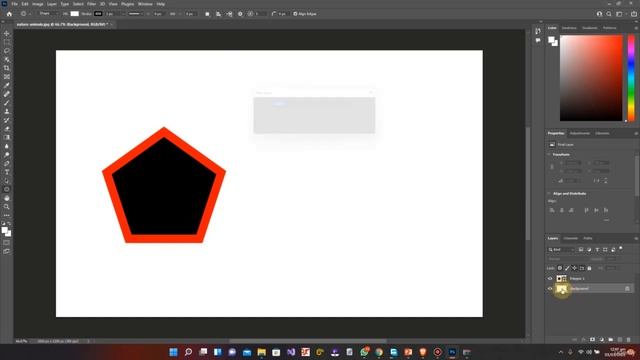Image resolution: width=640 pixels, height=360 pixels.
Task: Toggle layer filtering switch on or off
Action: 621,248
